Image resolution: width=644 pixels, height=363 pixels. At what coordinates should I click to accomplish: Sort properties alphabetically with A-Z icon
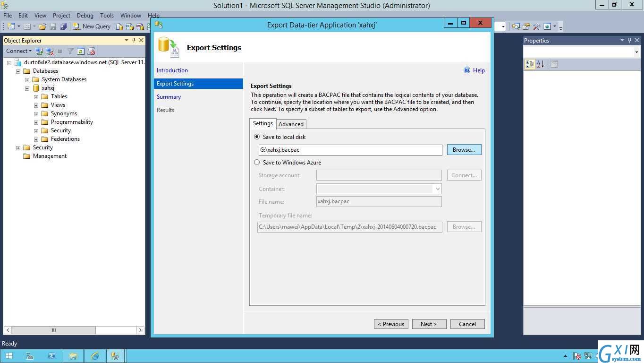(x=541, y=64)
